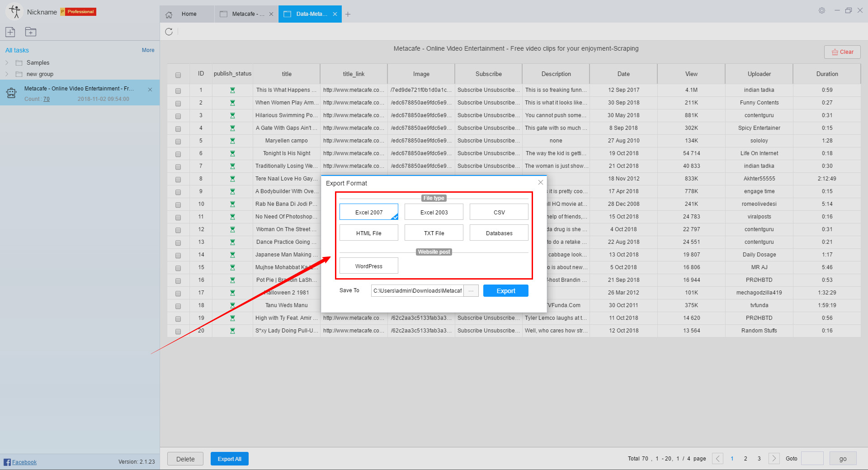Click the browse folder ellipsis button
Screen dimensions: 868x470
pos(471,291)
